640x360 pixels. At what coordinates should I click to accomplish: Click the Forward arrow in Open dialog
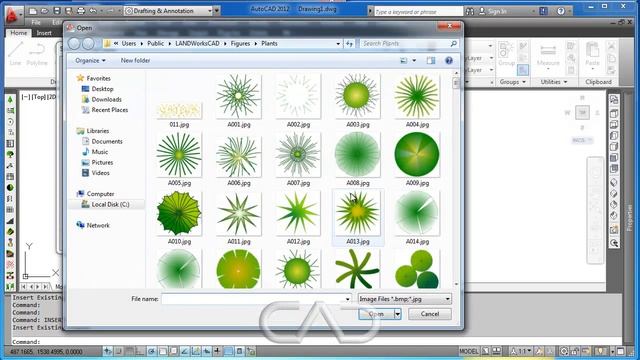[x=88, y=43]
